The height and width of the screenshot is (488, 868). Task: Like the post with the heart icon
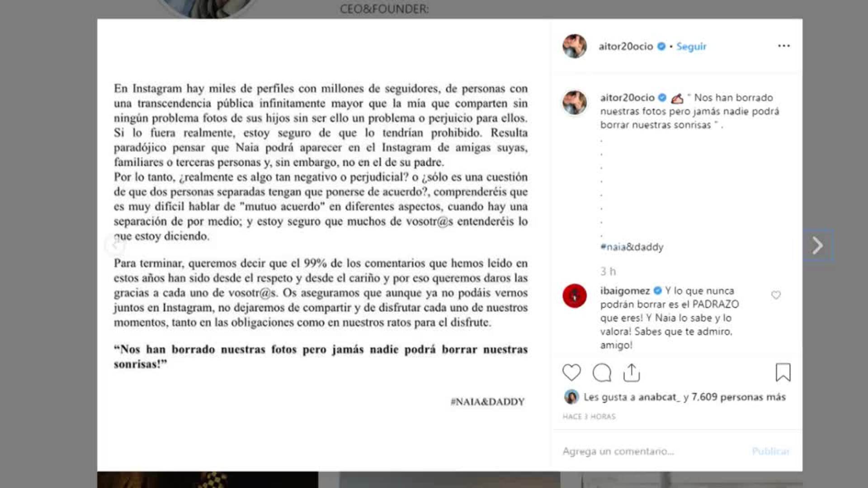click(x=571, y=373)
